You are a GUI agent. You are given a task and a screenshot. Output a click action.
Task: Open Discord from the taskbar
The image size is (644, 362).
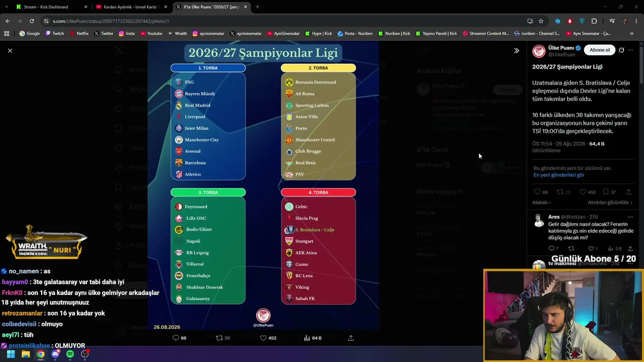55,354
